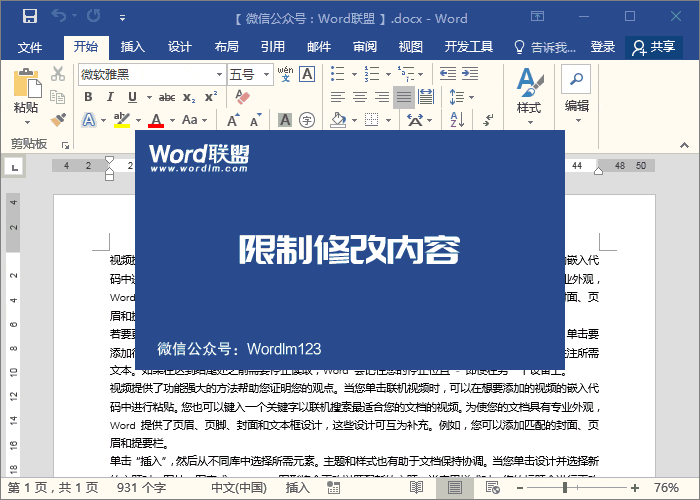Justify paragraph text
This screenshot has width=700, height=500.
pos(404,97)
